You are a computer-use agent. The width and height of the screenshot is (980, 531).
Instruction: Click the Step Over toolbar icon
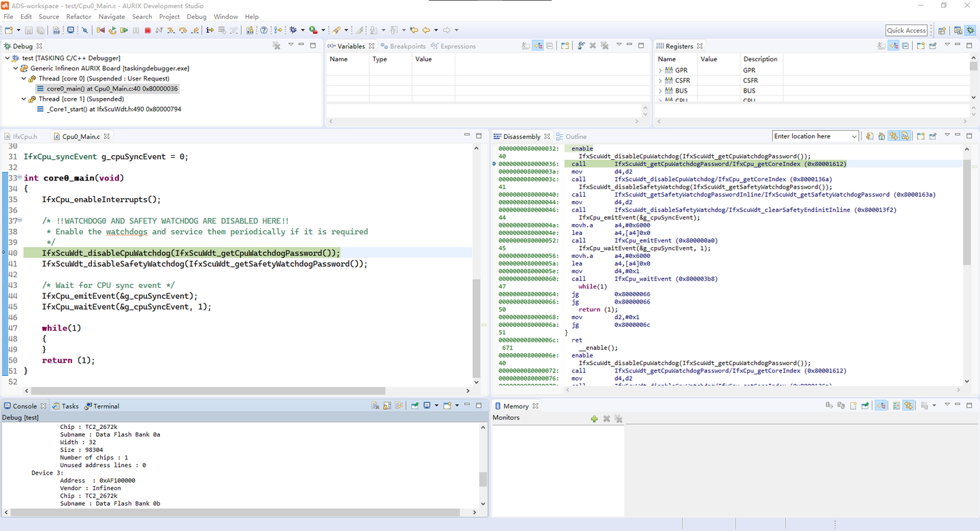(182, 30)
